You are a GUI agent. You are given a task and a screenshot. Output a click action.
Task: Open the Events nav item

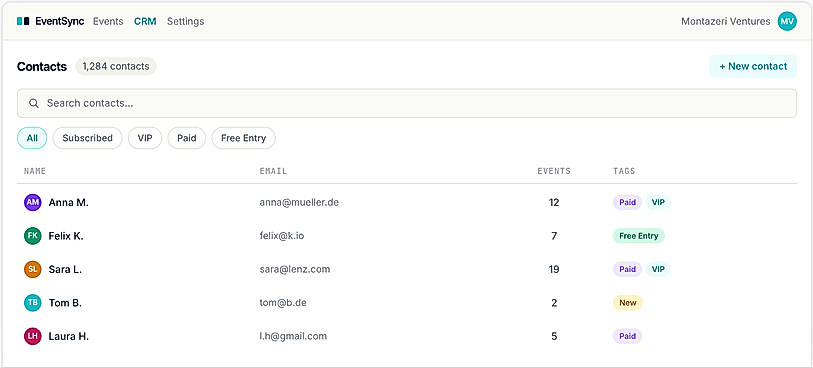pyautogui.click(x=108, y=21)
